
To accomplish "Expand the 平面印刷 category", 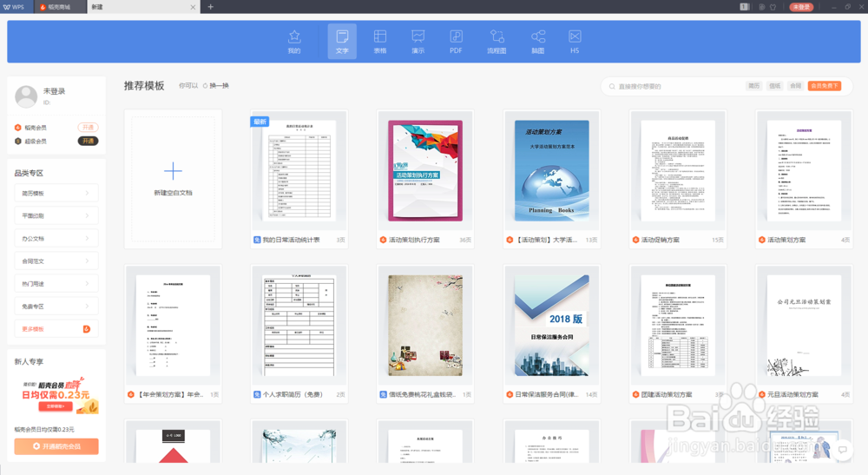I will click(56, 215).
